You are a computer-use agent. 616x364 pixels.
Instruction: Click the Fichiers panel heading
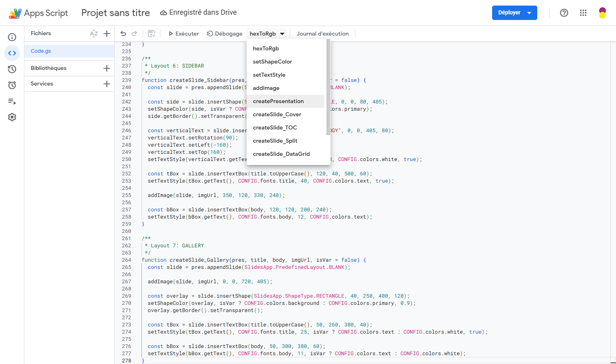point(41,34)
